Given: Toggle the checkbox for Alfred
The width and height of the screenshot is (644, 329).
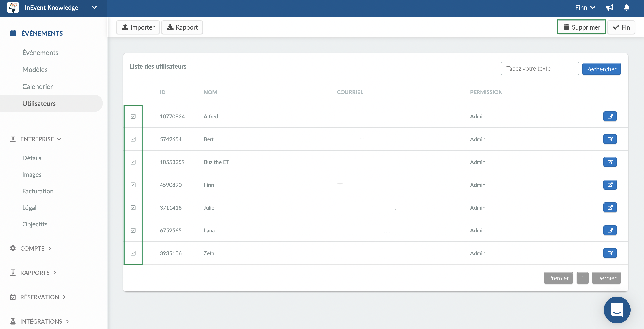Looking at the screenshot, I should pyautogui.click(x=133, y=116).
